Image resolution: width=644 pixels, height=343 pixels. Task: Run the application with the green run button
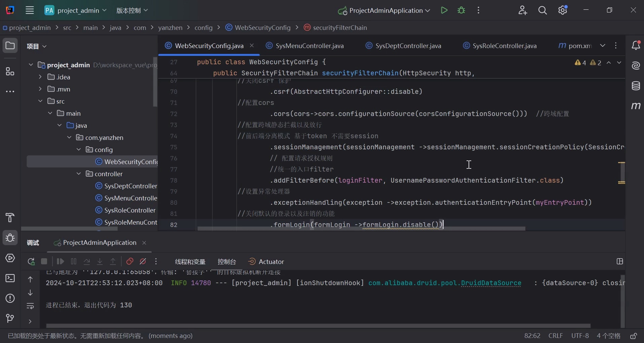[x=444, y=10]
